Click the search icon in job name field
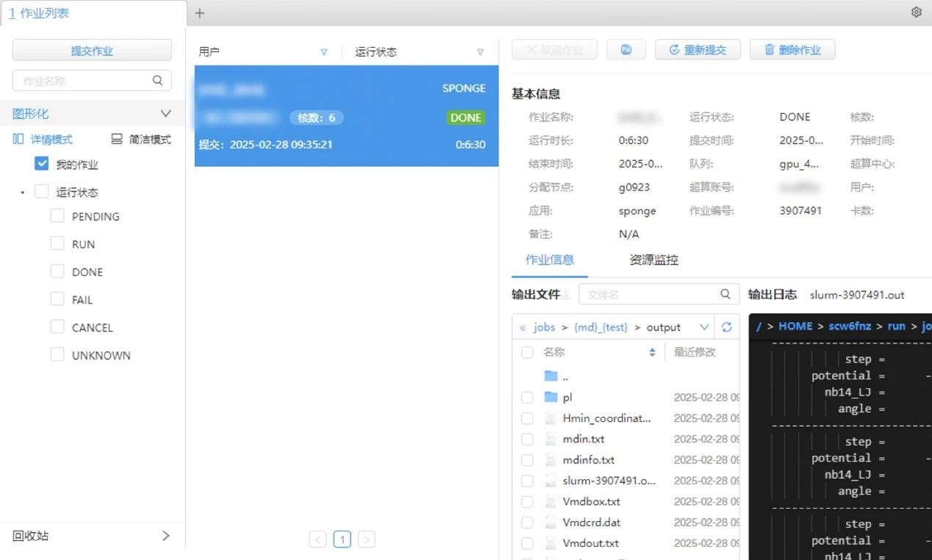This screenshot has height=560, width=932. [x=157, y=81]
